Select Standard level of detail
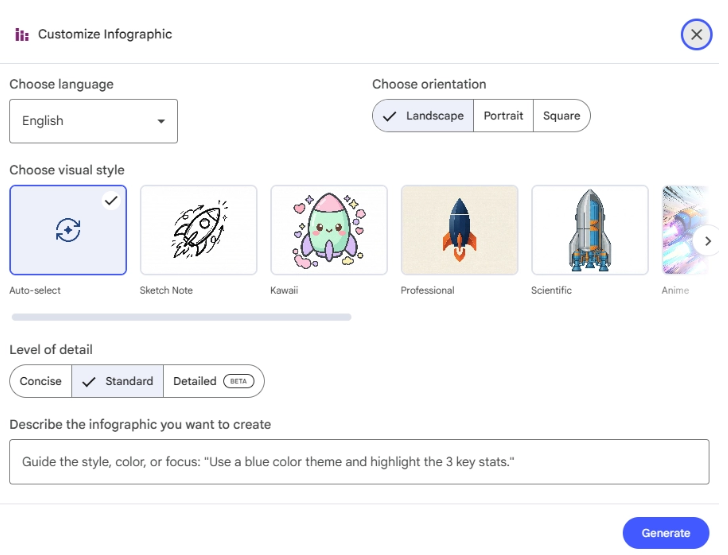Image resolution: width=728 pixels, height=555 pixels. (118, 381)
